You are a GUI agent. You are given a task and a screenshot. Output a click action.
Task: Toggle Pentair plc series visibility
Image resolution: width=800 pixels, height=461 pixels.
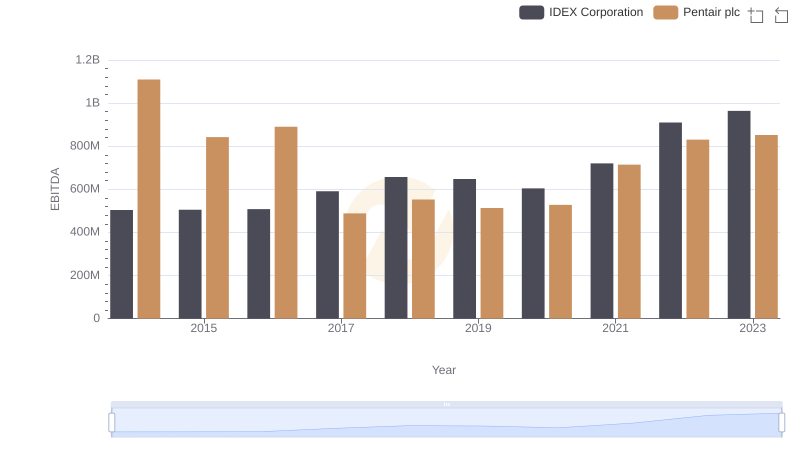tap(710, 12)
